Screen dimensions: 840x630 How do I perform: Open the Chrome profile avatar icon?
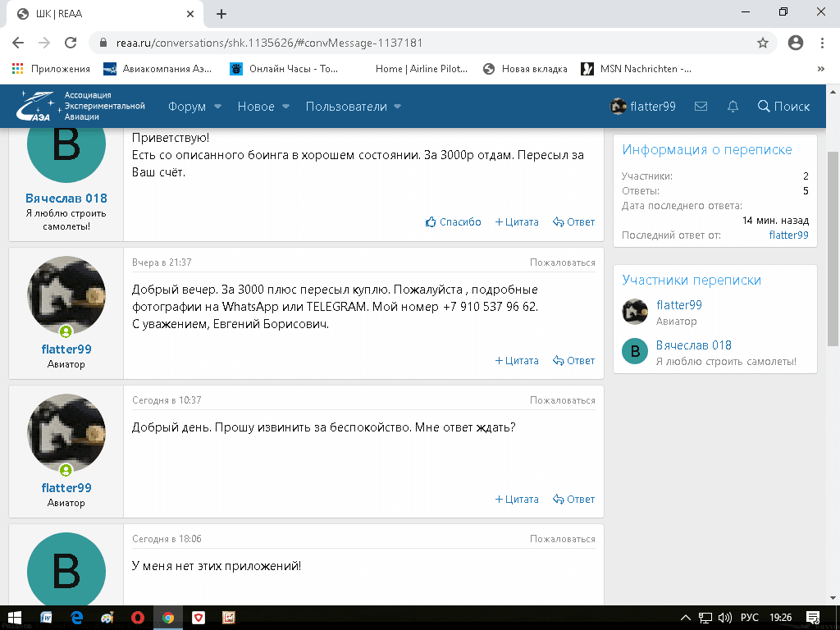[x=794, y=43]
